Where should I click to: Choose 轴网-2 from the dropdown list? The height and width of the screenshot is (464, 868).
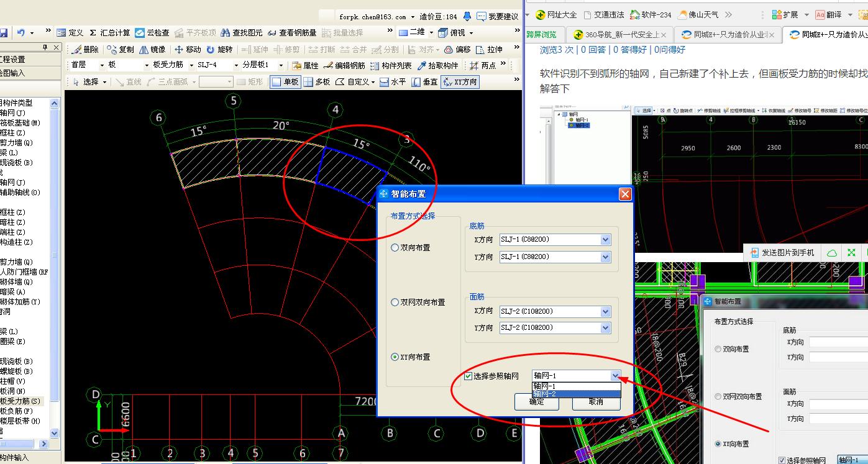click(576, 394)
